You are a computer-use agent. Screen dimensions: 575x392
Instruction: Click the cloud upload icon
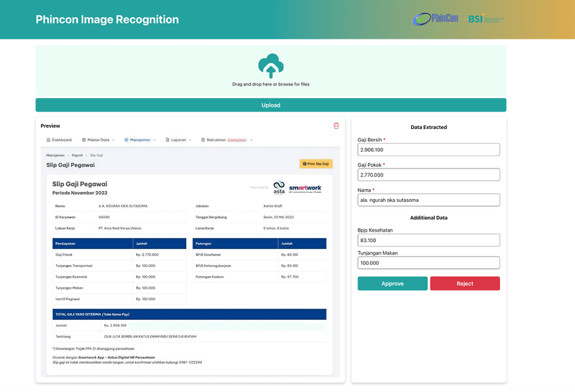tap(271, 66)
